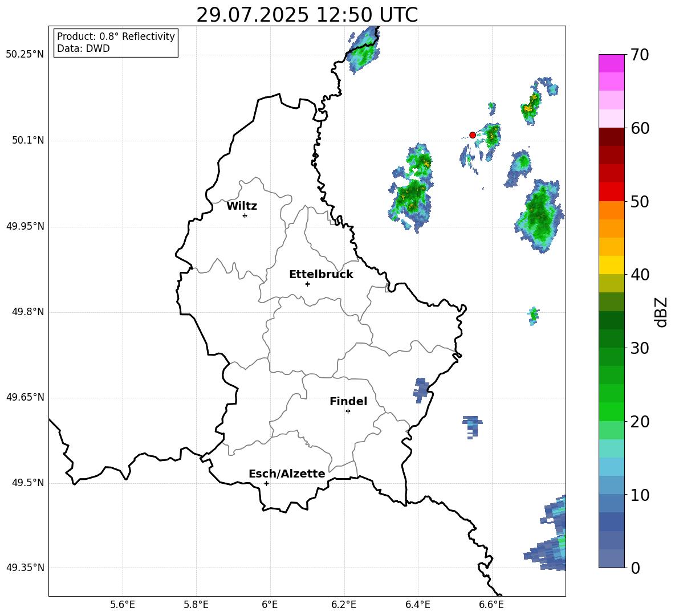Click the 70 tick on the colorbar
This screenshot has width=675, height=616.
640,55
